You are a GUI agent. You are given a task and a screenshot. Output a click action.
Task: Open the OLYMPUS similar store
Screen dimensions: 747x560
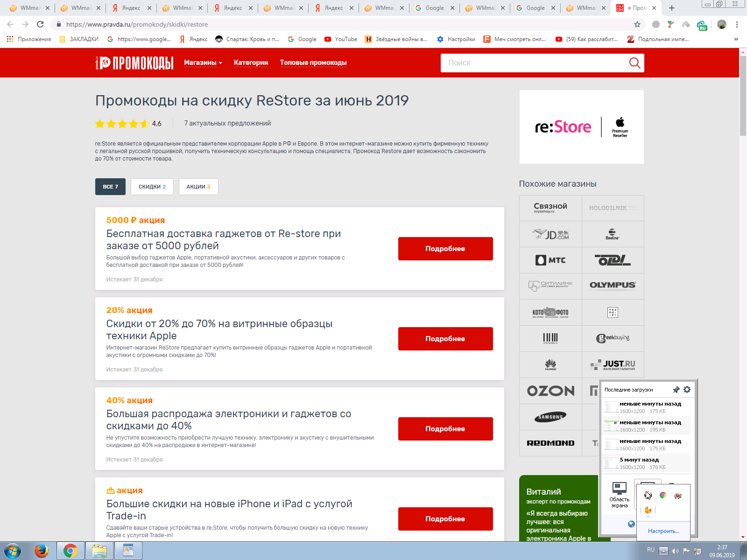pos(613,287)
